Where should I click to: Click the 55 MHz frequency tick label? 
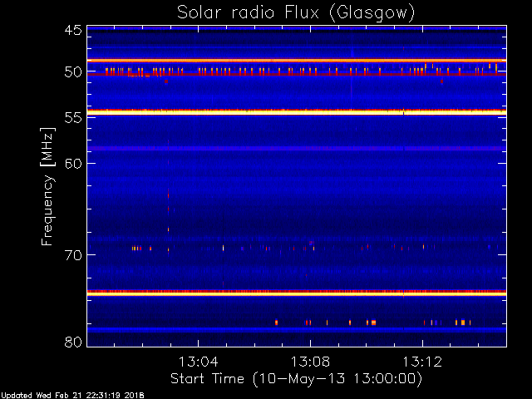click(73, 118)
